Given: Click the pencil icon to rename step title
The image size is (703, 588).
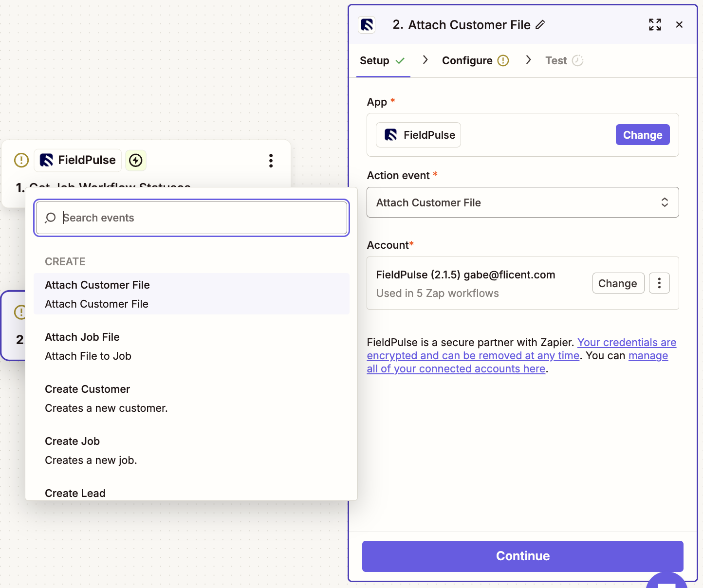Looking at the screenshot, I should coord(540,25).
